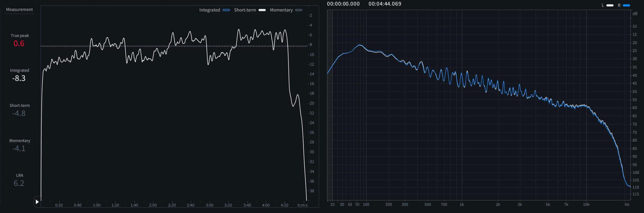Click the 110 dB spectrum scale label
The height and width of the screenshot is (213, 644).
pyautogui.click(x=636, y=187)
